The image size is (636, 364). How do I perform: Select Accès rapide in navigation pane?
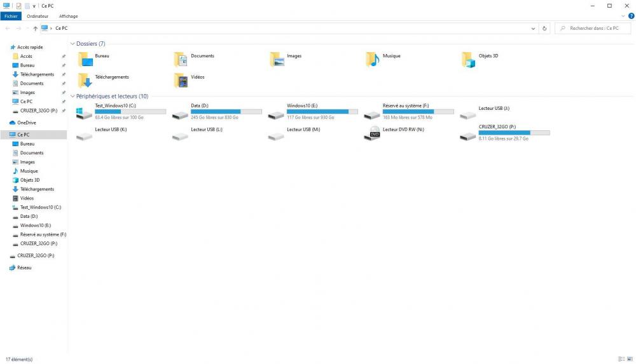pos(30,47)
